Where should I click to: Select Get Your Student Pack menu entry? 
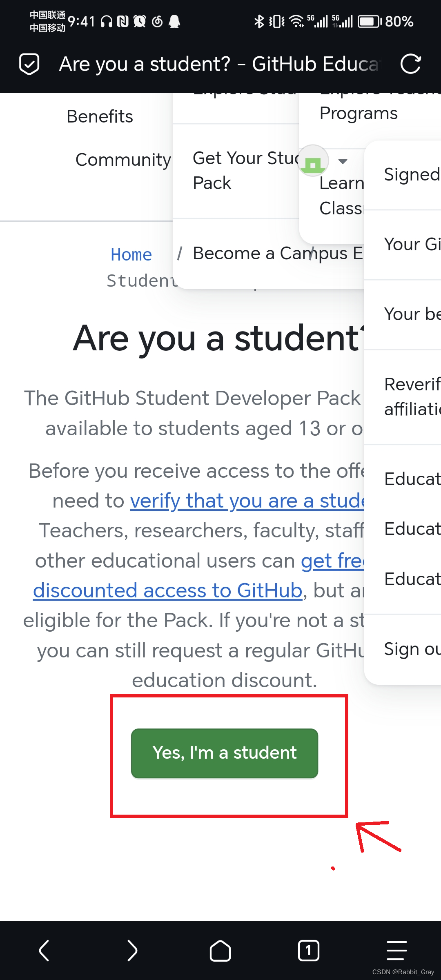click(x=236, y=171)
